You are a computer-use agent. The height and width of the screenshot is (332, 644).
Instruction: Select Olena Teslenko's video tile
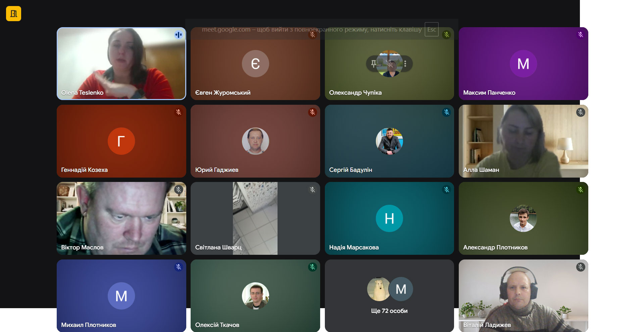click(x=121, y=63)
